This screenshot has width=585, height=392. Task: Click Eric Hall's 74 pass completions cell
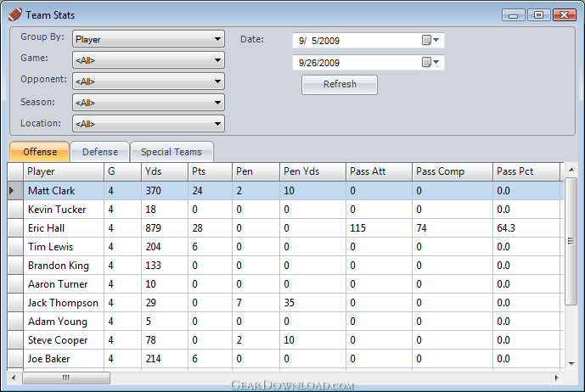(x=453, y=228)
